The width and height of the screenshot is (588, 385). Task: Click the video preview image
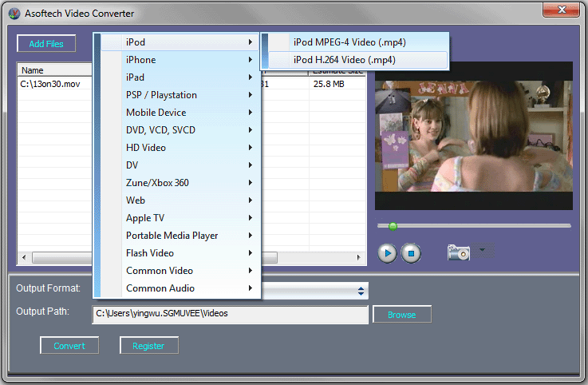coord(474,136)
